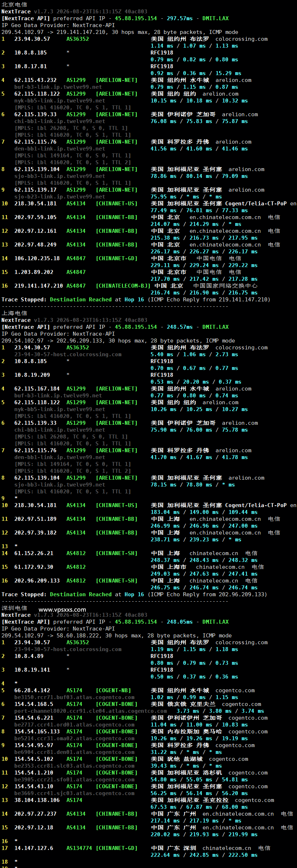This screenshot has height=868, width=297.
Task: Click hop IP 154.54.5.102
Action: [x=34, y=759]
